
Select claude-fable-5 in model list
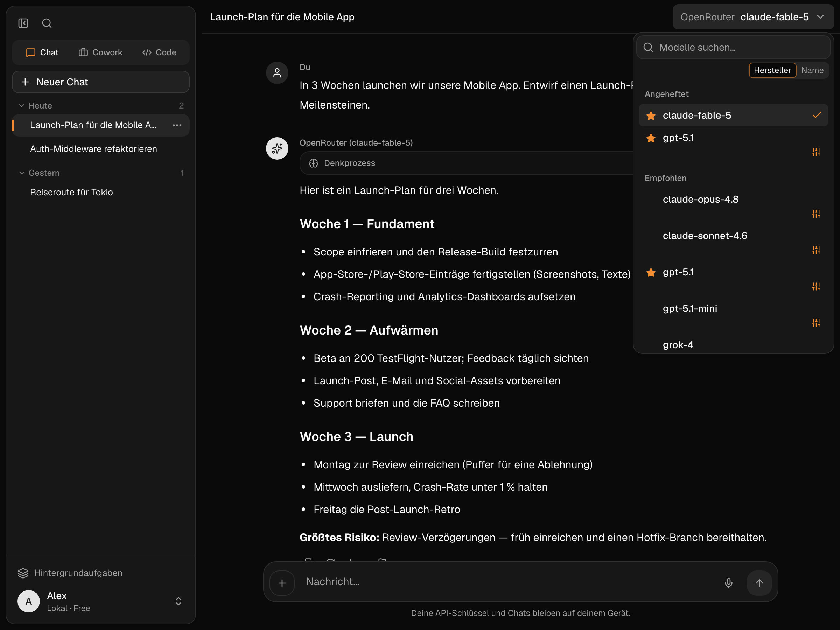[x=733, y=115]
